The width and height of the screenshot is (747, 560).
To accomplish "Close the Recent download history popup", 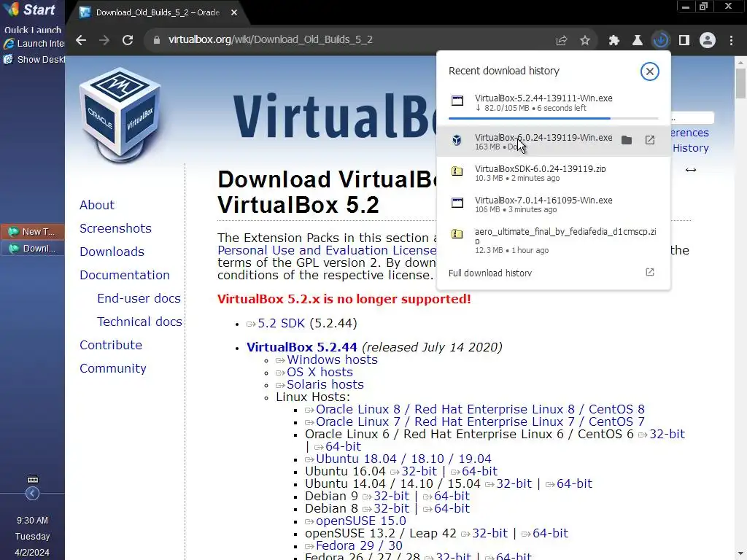I will click(x=649, y=71).
